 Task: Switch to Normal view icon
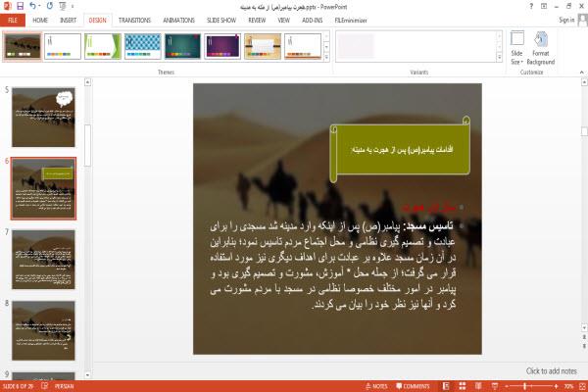tap(446, 386)
